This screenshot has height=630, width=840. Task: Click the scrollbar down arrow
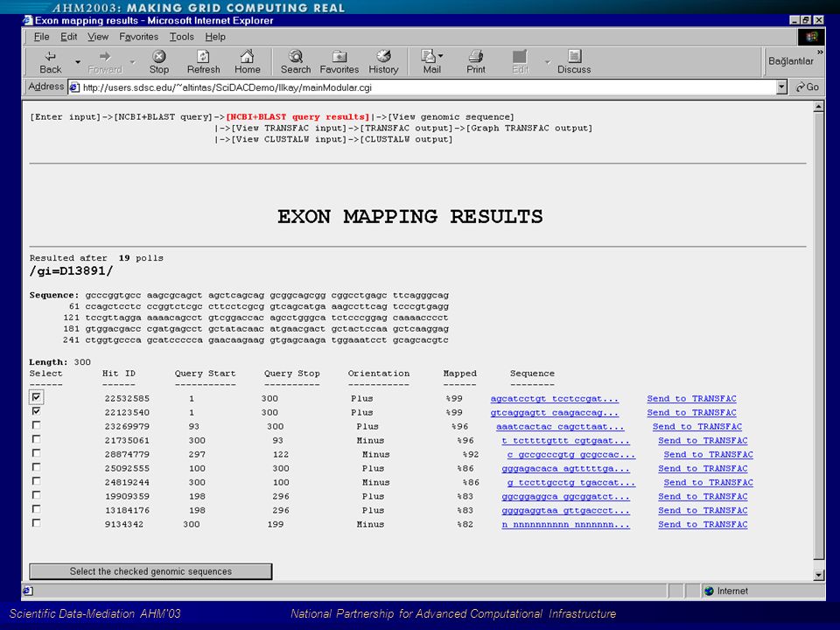(819, 576)
